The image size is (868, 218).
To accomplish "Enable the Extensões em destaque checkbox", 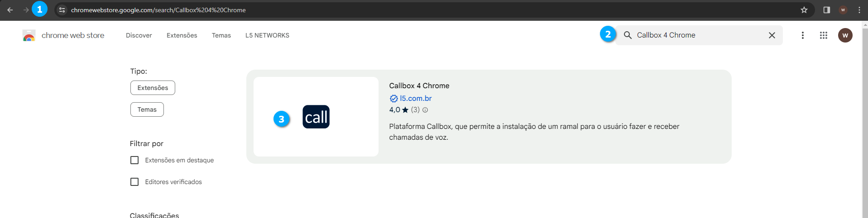I will coord(134,160).
